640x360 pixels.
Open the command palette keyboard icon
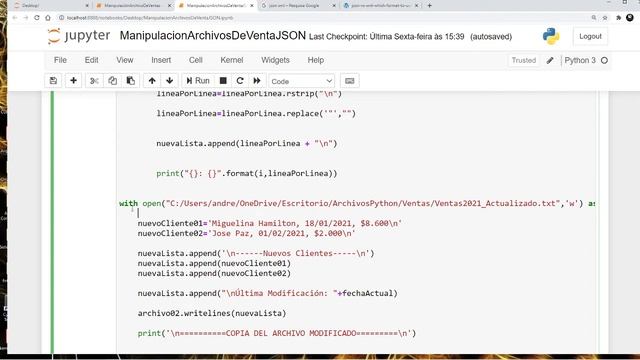[x=350, y=81]
